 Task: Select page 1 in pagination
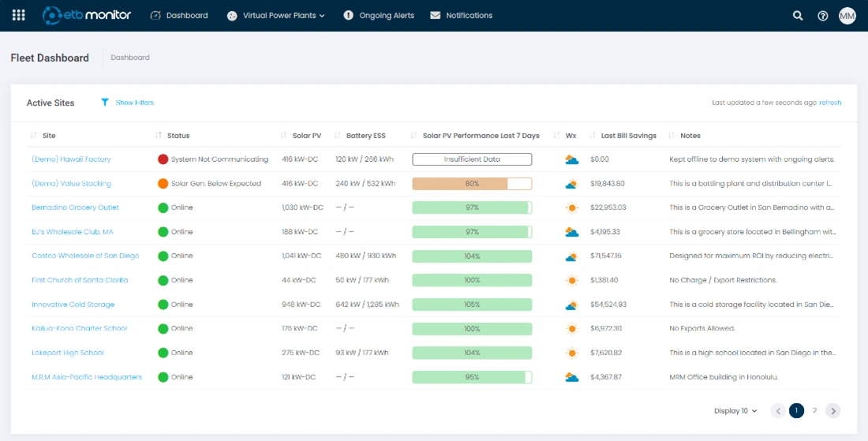[x=797, y=411]
